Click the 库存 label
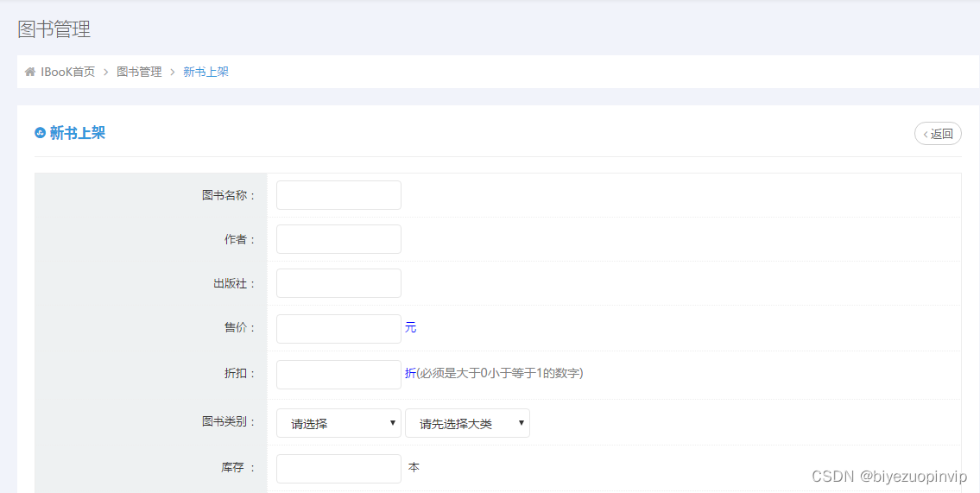 pos(238,467)
